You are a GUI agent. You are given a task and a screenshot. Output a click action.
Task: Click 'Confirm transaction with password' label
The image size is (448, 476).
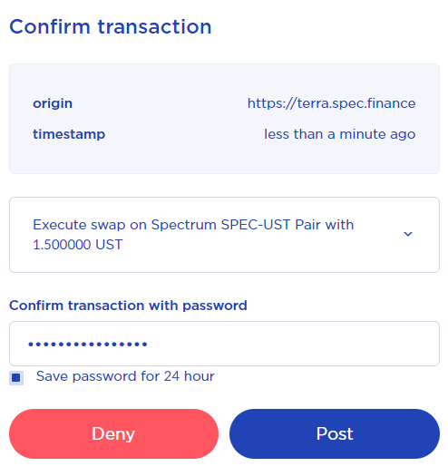pyautogui.click(x=128, y=306)
